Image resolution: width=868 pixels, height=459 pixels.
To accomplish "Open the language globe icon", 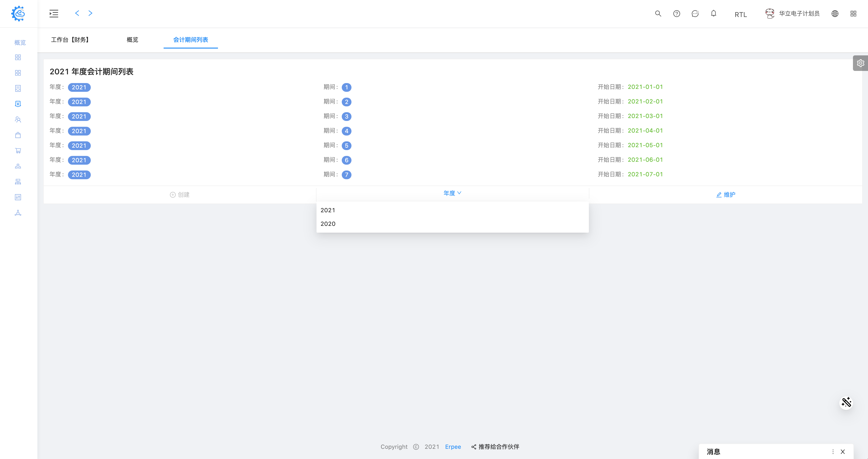I will tap(835, 14).
